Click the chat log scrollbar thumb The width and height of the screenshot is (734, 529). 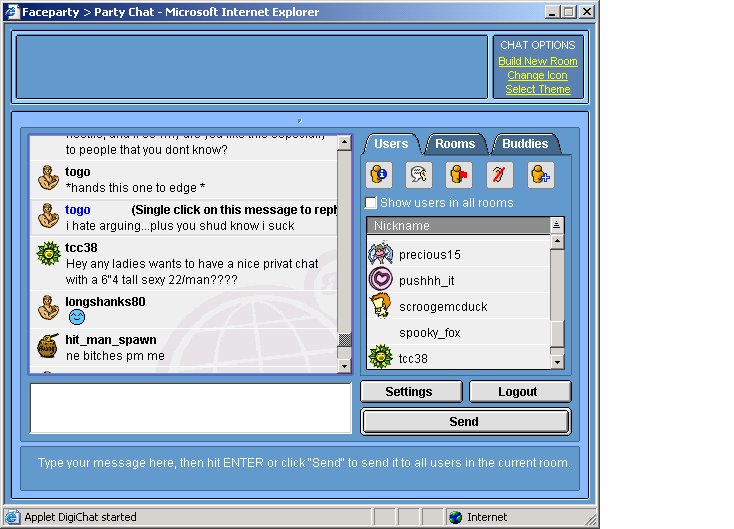345,339
